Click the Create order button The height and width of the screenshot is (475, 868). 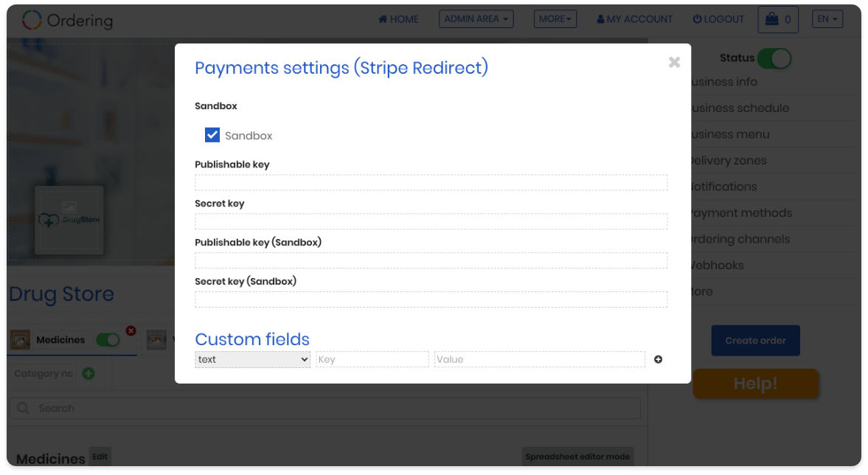(x=756, y=341)
